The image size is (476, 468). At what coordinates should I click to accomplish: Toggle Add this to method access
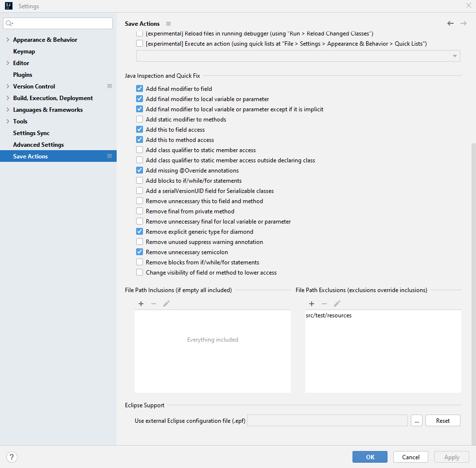(x=140, y=139)
